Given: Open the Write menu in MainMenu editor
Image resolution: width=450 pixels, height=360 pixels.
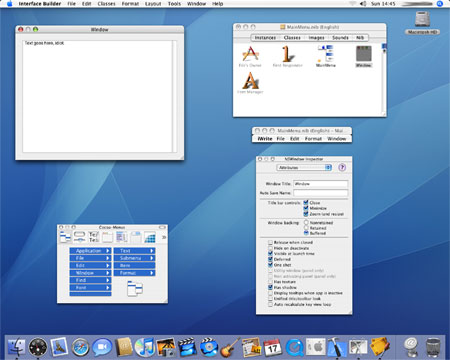Looking at the screenshot, I should (265, 139).
